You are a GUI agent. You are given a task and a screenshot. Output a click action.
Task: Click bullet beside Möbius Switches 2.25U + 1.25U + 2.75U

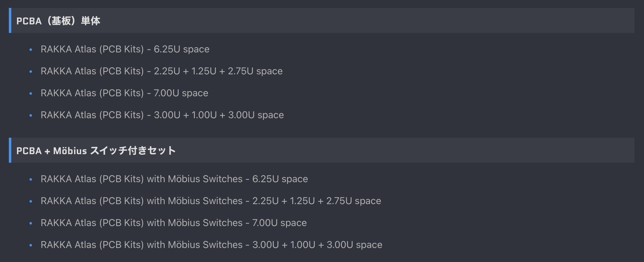(30, 201)
